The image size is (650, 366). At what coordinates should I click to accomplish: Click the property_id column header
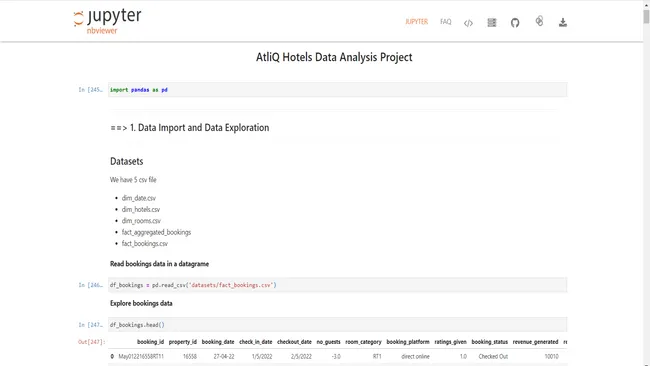[183, 342]
